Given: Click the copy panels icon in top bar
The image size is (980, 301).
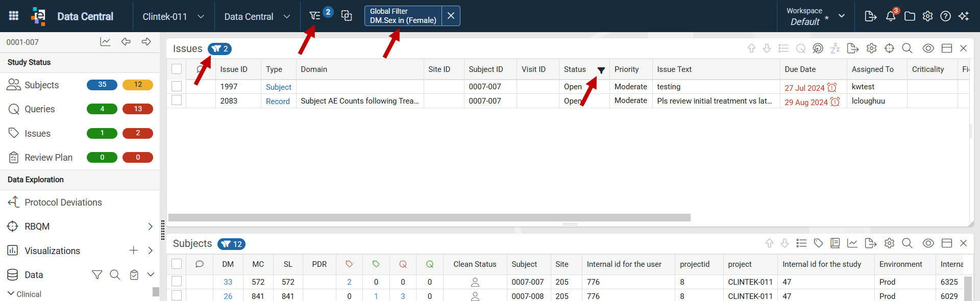Looking at the screenshot, I should [x=347, y=16].
